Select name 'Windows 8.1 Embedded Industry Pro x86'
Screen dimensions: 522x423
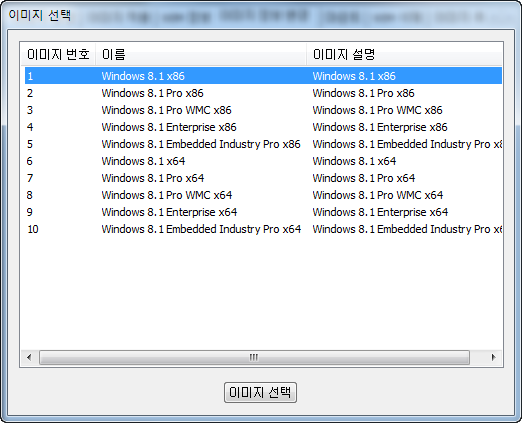pos(201,144)
